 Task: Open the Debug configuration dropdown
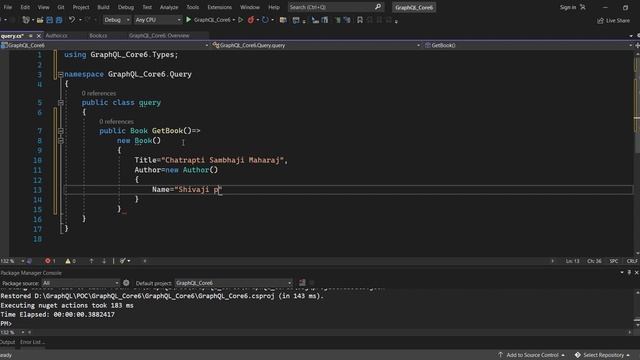[116, 20]
